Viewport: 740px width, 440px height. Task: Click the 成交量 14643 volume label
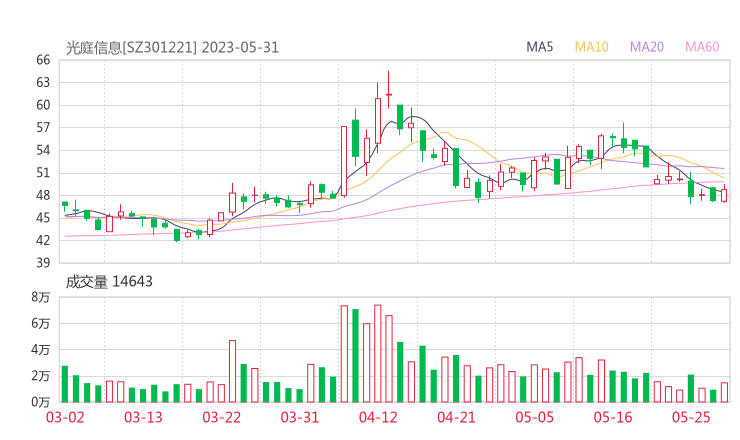[109, 282]
